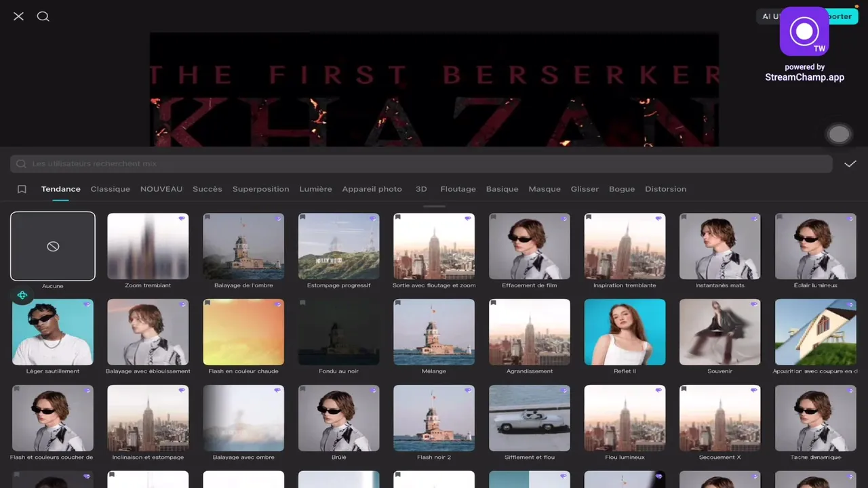Pick the 'Flash et couleurs coucher de' thumbnail
This screenshot has width=868, height=488.
click(53, 418)
